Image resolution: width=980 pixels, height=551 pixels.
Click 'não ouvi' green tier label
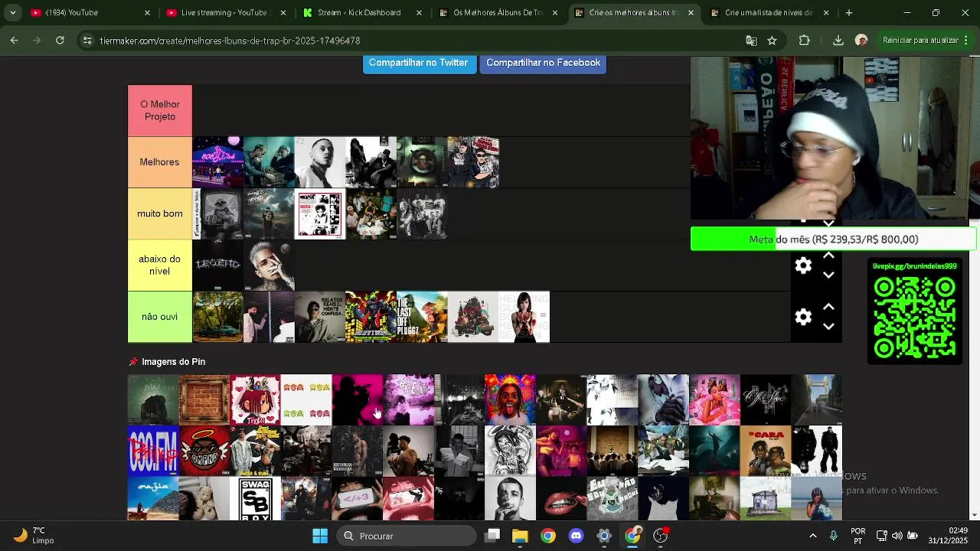160,317
